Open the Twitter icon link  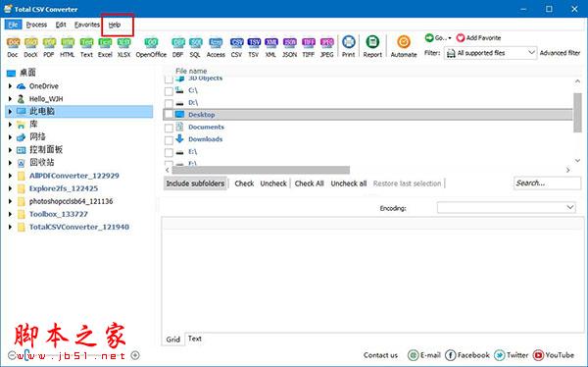(x=500, y=355)
